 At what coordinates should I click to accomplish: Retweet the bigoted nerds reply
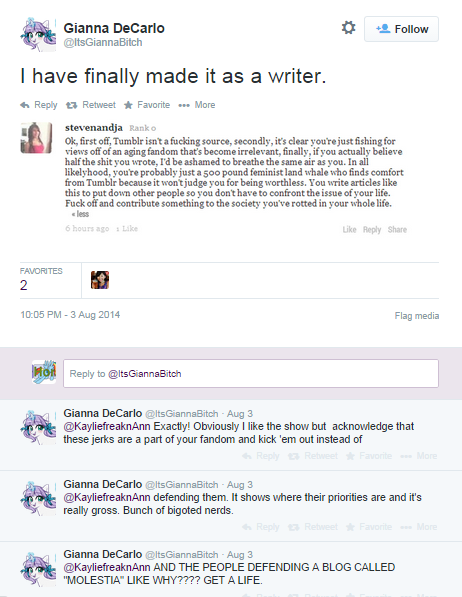(313, 527)
